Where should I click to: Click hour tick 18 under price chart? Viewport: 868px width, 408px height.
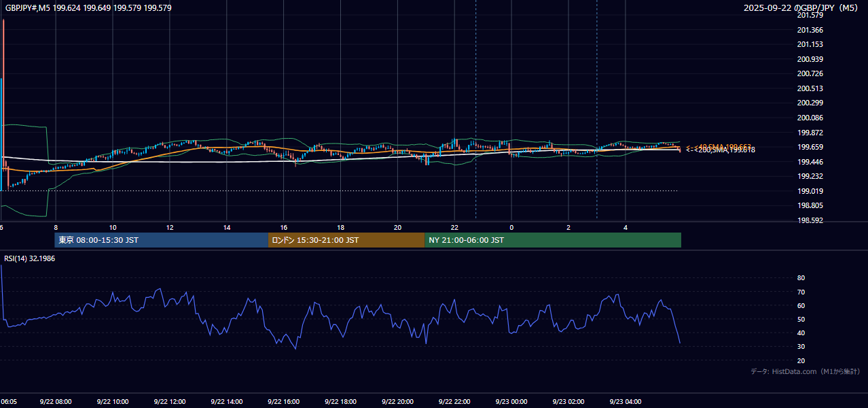341,227
